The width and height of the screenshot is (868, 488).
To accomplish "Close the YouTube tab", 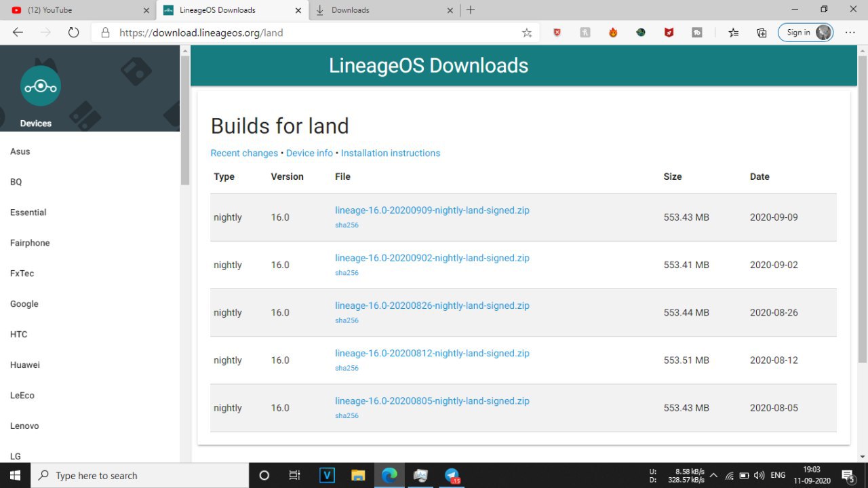I will click(x=146, y=10).
